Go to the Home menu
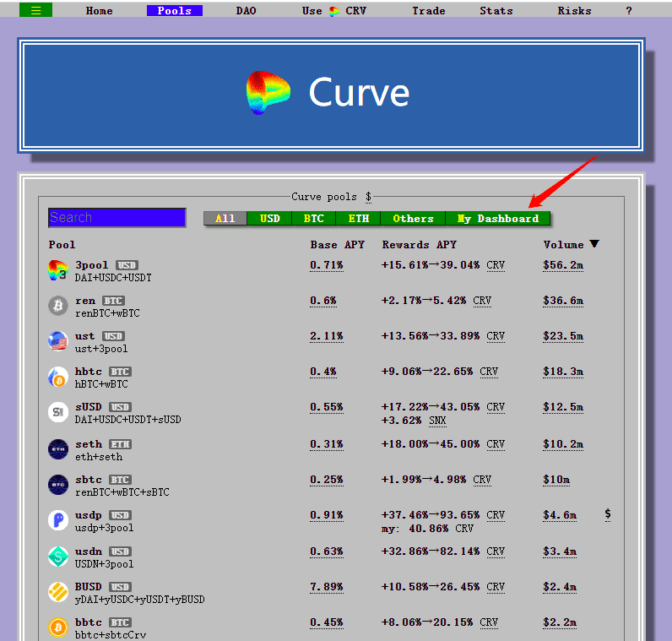The width and height of the screenshot is (672, 641). [99, 11]
